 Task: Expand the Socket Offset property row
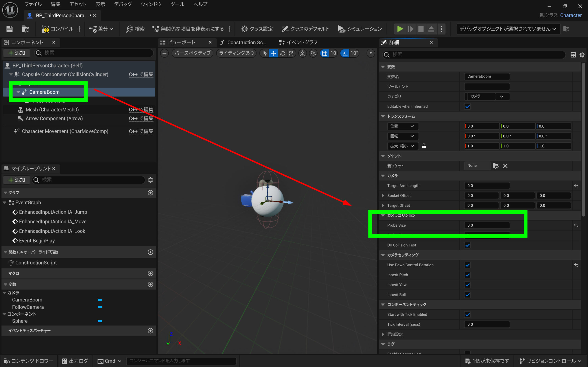click(x=383, y=196)
